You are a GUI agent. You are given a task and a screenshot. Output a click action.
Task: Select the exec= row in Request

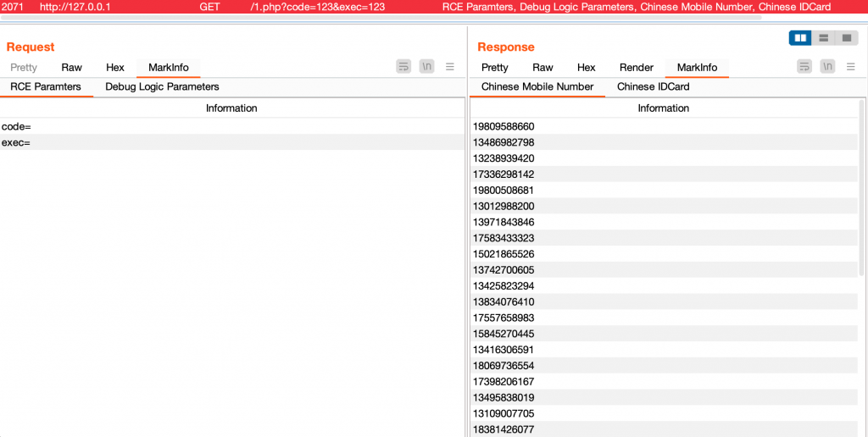pos(232,143)
